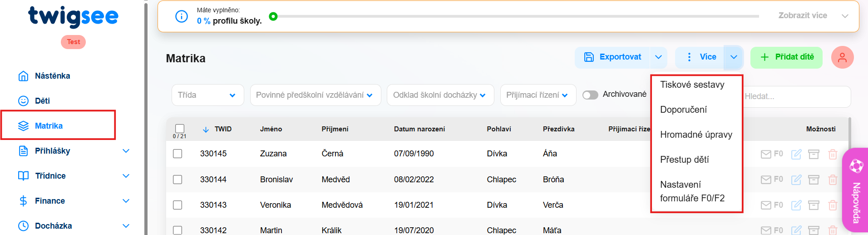
Task: Tick the select-all checkbox in table header
Action: [x=180, y=128]
